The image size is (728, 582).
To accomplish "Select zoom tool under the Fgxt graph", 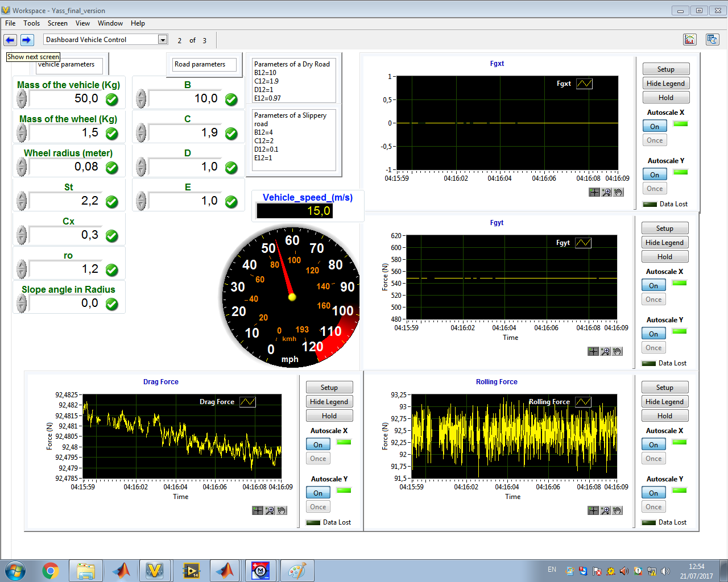I will [606, 192].
